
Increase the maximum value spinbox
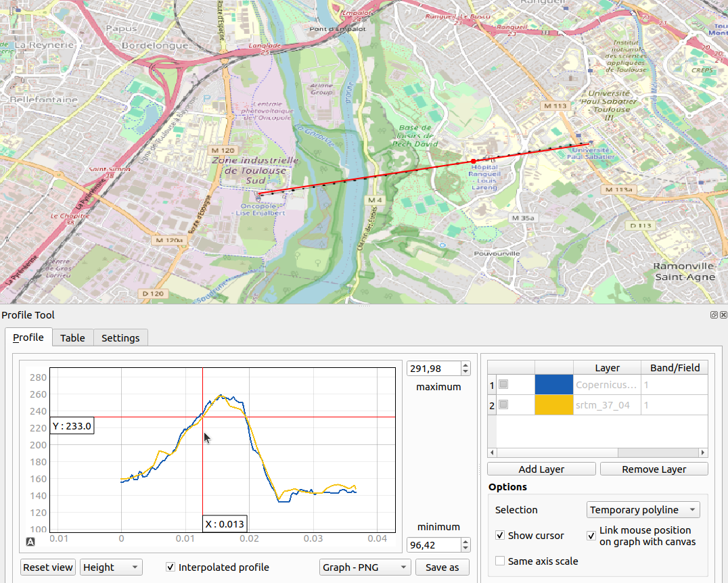click(465, 365)
